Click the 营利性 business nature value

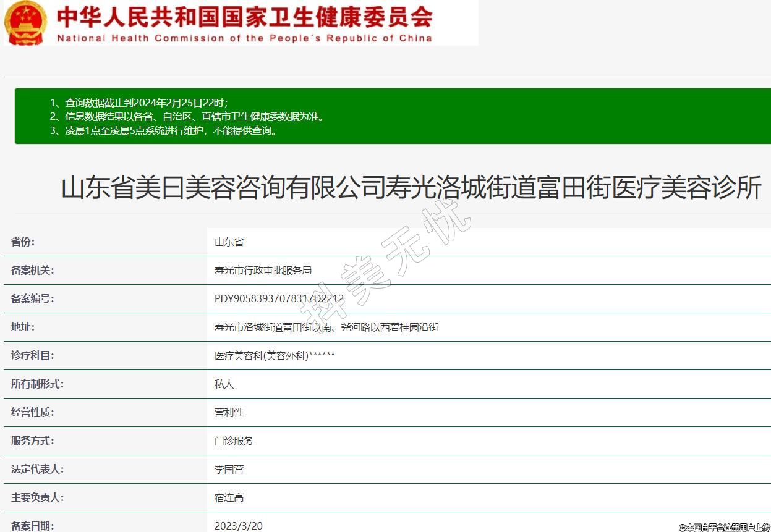pos(229,413)
